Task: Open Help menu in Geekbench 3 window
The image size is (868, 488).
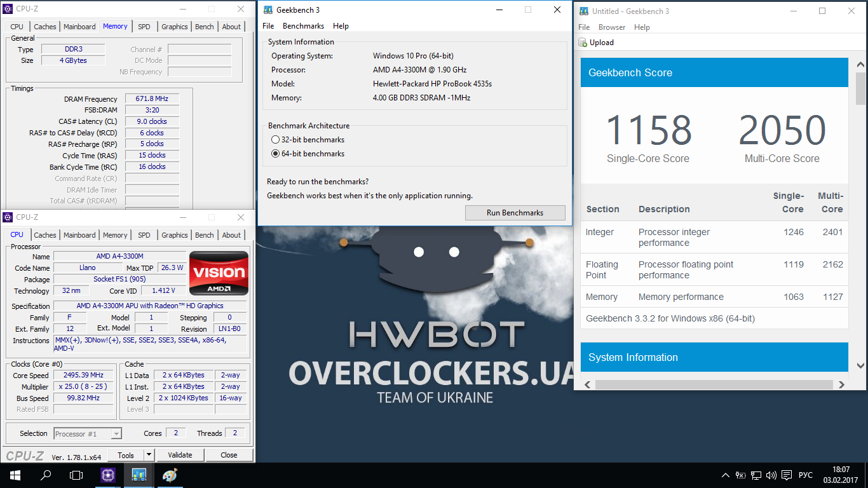Action: pyautogui.click(x=341, y=26)
